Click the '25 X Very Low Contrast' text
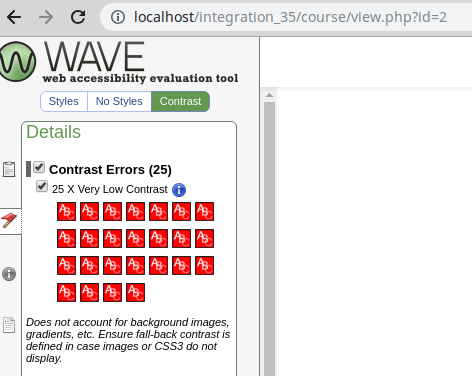 [110, 189]
